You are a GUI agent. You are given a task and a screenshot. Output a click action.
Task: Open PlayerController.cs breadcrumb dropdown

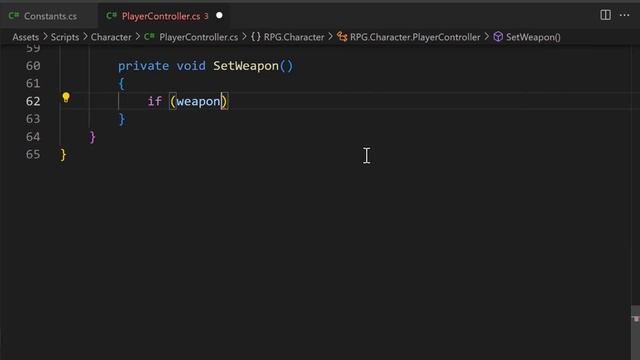pos(198,37)
